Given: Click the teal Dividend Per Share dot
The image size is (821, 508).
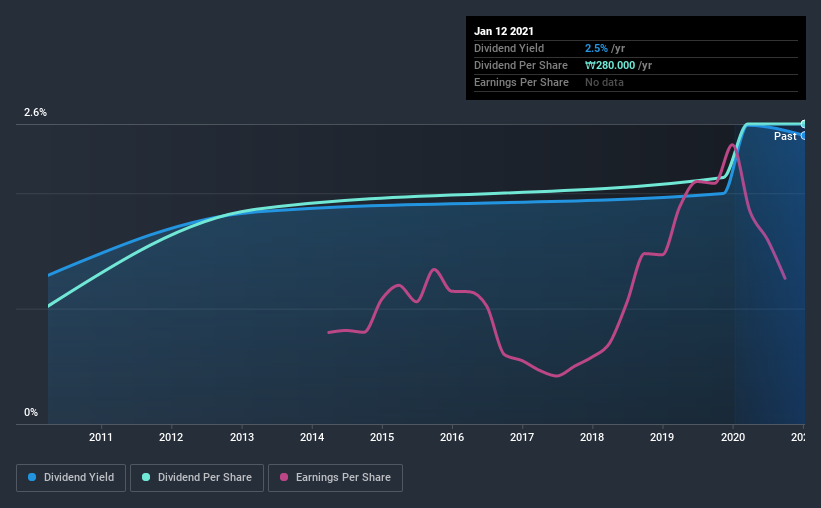Looking at the screenshot, I should coord(146,477).
